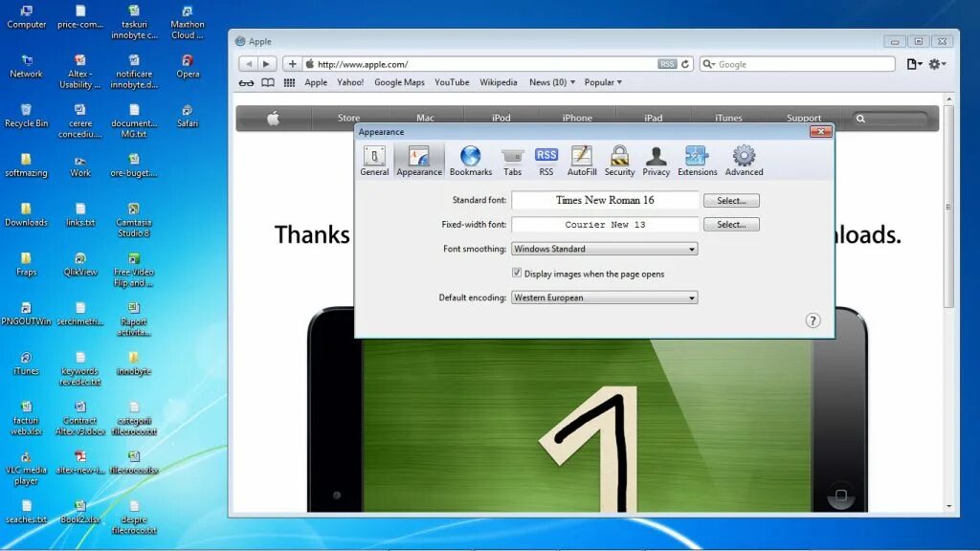Screen dimensions: 980x551
Task: Open the Security preferences pane
Action: [x=619, y=161]
